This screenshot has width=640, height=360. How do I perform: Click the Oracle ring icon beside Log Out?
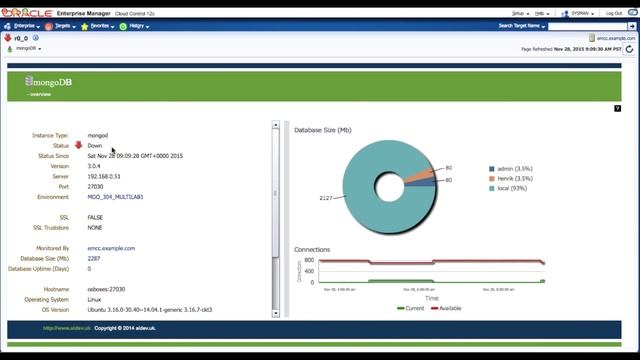point(633,13)
